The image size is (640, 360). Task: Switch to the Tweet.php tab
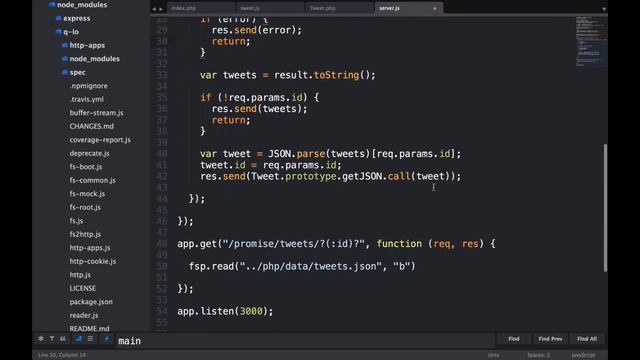coord(339,8)
